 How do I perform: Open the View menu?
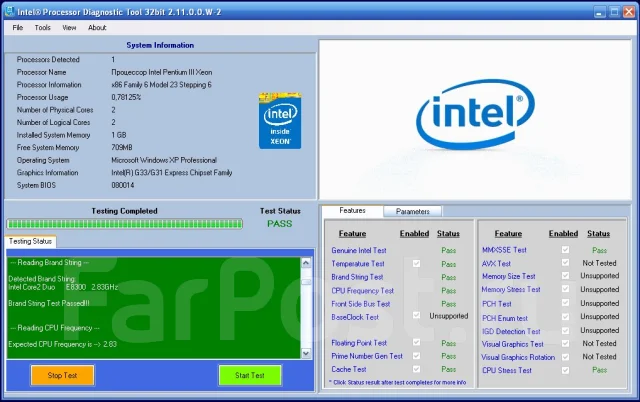pyautogui.click(x=69, y=28)
